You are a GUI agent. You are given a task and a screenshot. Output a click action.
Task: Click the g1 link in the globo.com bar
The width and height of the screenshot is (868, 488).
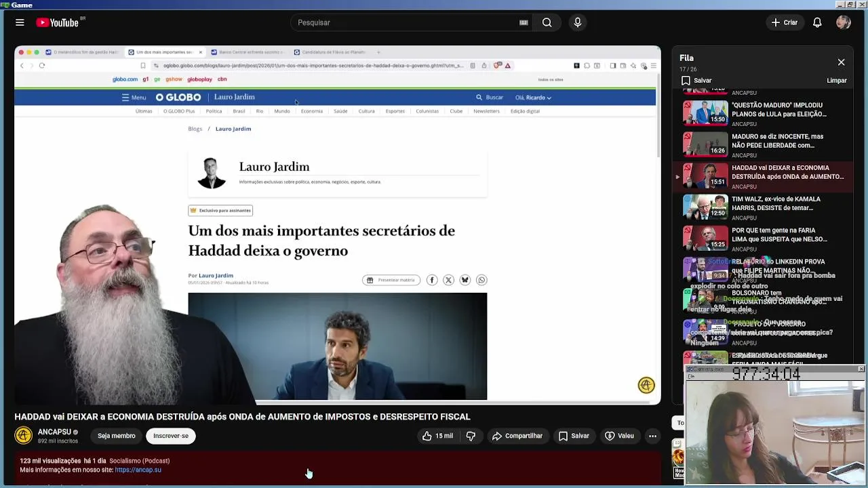coord(146,79)
